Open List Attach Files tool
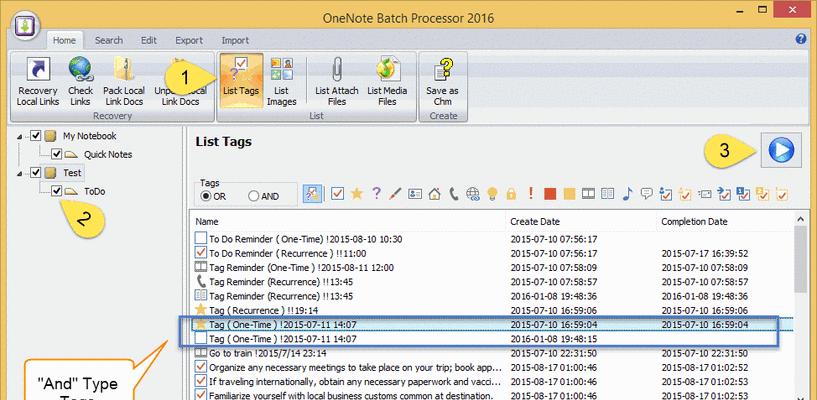This screenshot has height=400, width=817. pos(337,81)
